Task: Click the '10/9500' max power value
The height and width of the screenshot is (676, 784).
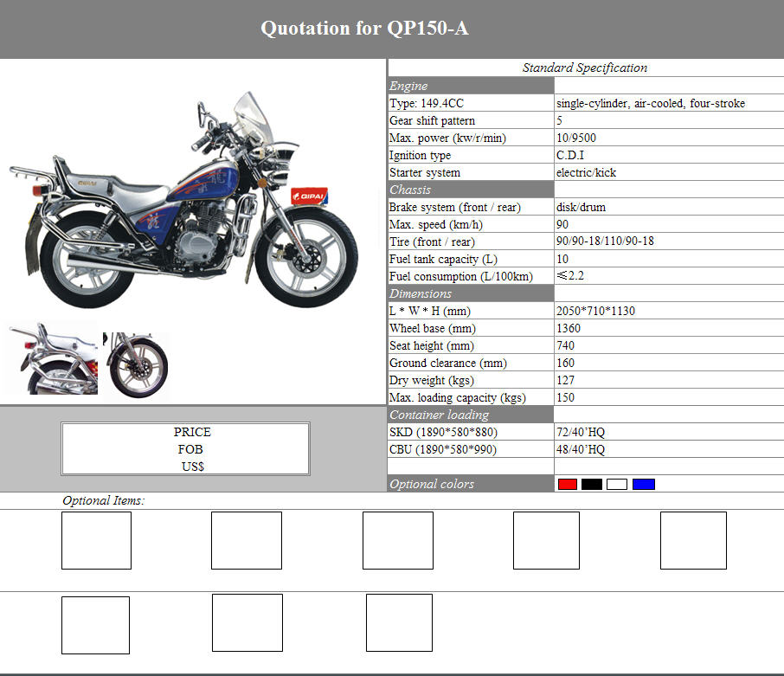Action: coord(576,138)
